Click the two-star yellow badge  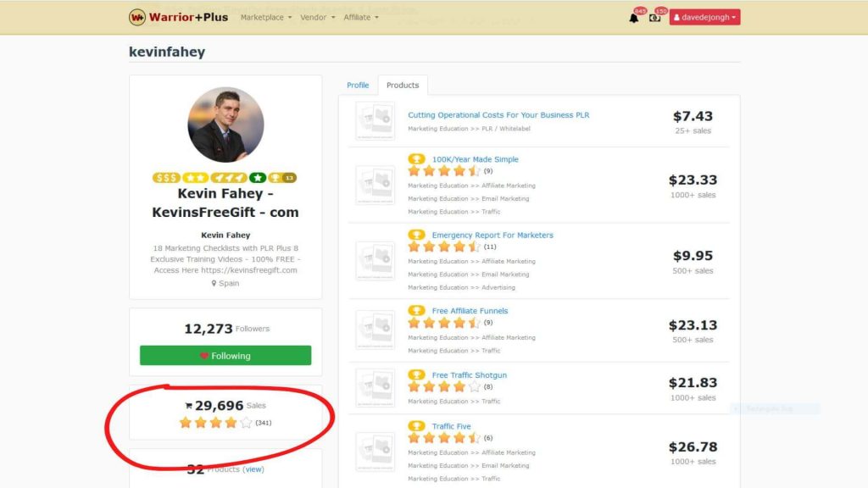coord(196,178)
